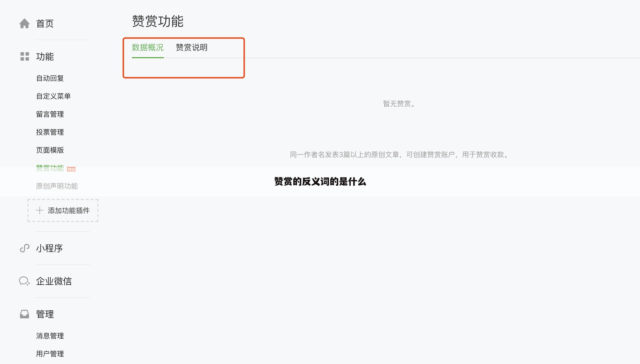Click the home icon beside 首页
The image size is (640, 364).
click(24, 23)
